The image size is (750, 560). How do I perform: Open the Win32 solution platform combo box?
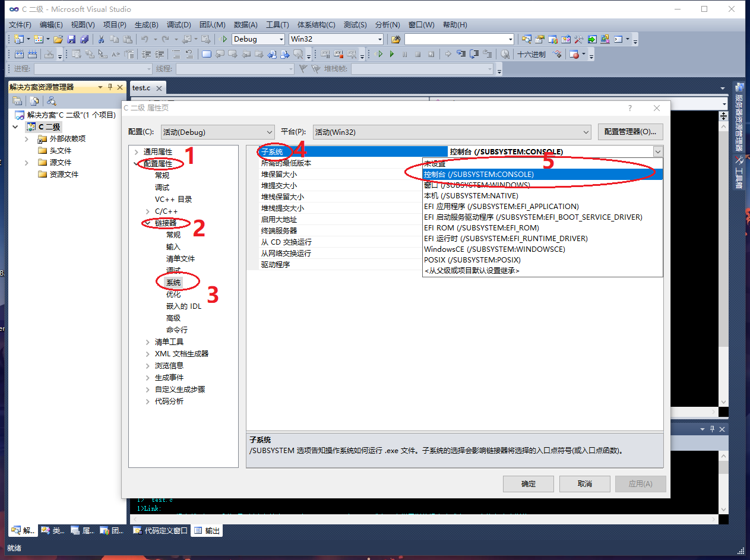click(x=336, y=39)
